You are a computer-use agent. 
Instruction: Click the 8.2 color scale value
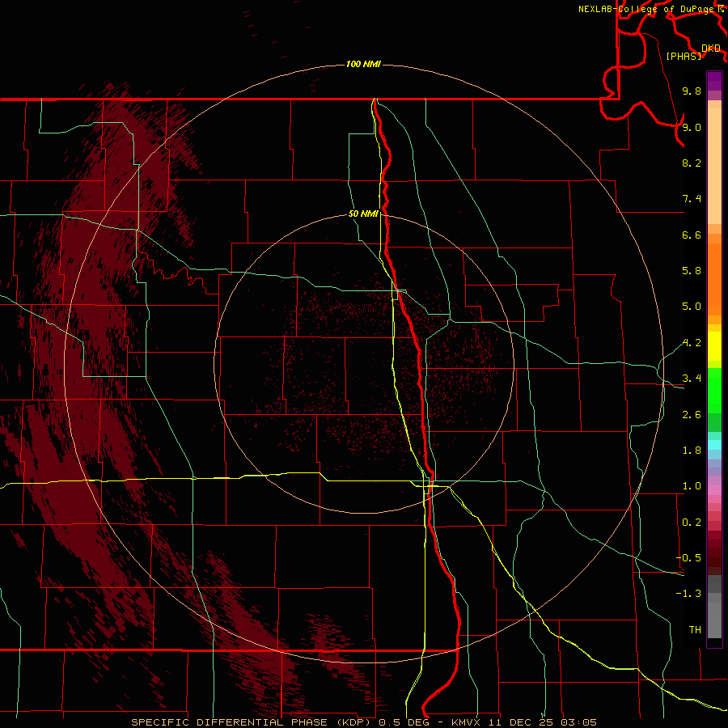pos(692,163)
